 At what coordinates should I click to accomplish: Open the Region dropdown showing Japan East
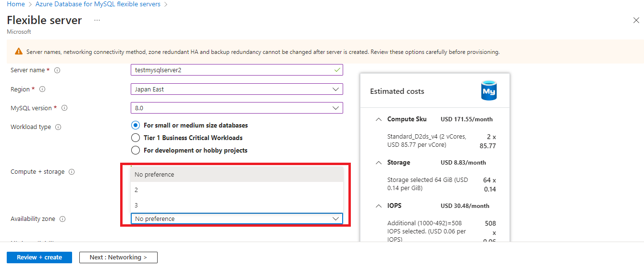point(236,89)
